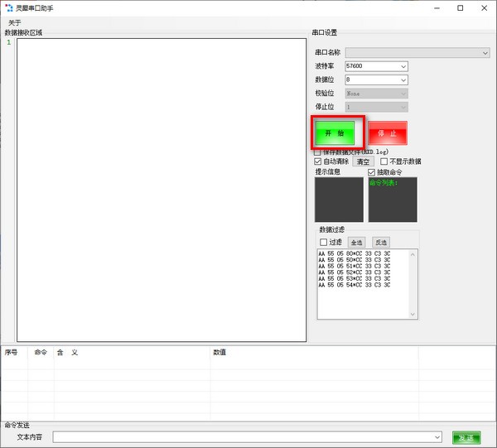This screenshot has height=448, width=497.
Task: Click inside the 命令列表 dark box
Action: [393, 200]
